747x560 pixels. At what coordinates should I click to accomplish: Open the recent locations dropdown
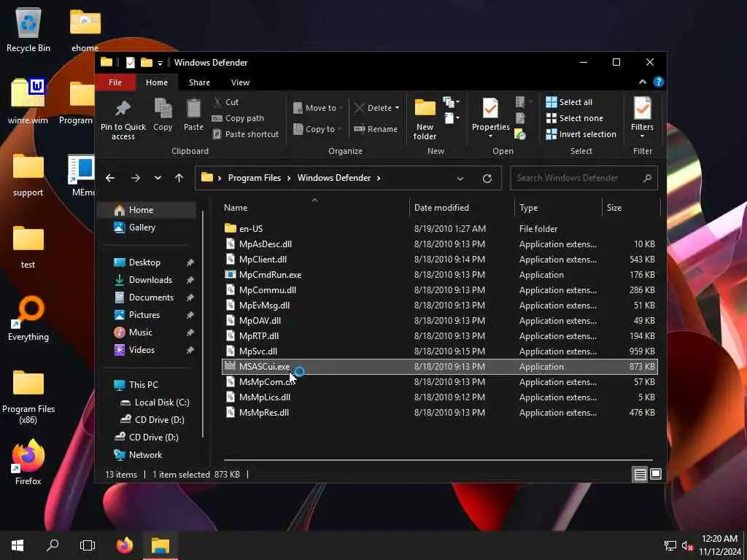158,178
